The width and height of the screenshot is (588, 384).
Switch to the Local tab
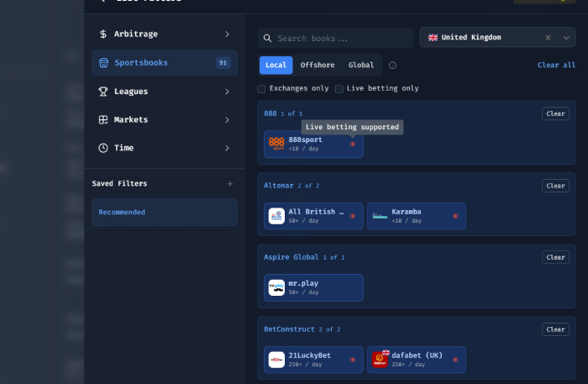(276, 65)
